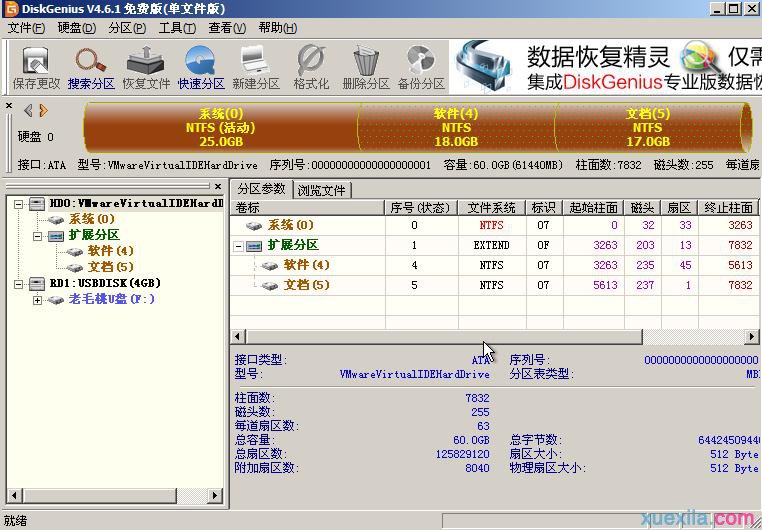Open Search Partition (搜索分区) tool
This screenshot has width=762, height=530.
[x=91, y=68]
